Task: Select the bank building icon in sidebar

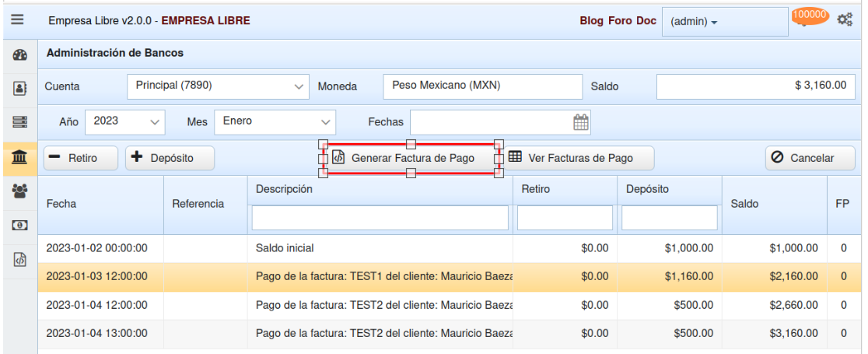Action: (x=19, y=158)
